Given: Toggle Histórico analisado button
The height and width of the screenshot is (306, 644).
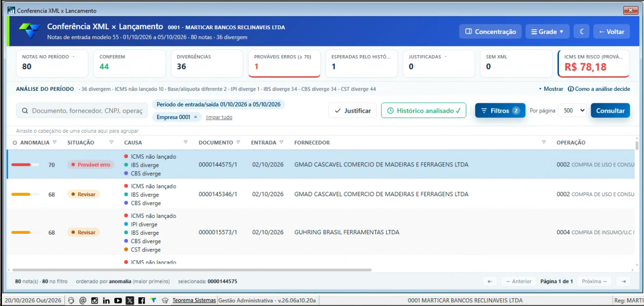Looking at the screenshot, I should [x=423, y=111].
